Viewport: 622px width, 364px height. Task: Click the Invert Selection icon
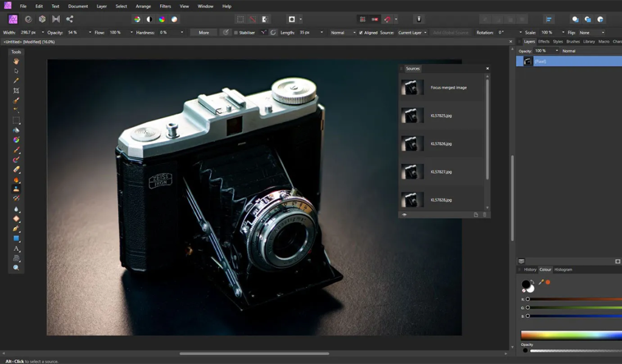(265, 19)
